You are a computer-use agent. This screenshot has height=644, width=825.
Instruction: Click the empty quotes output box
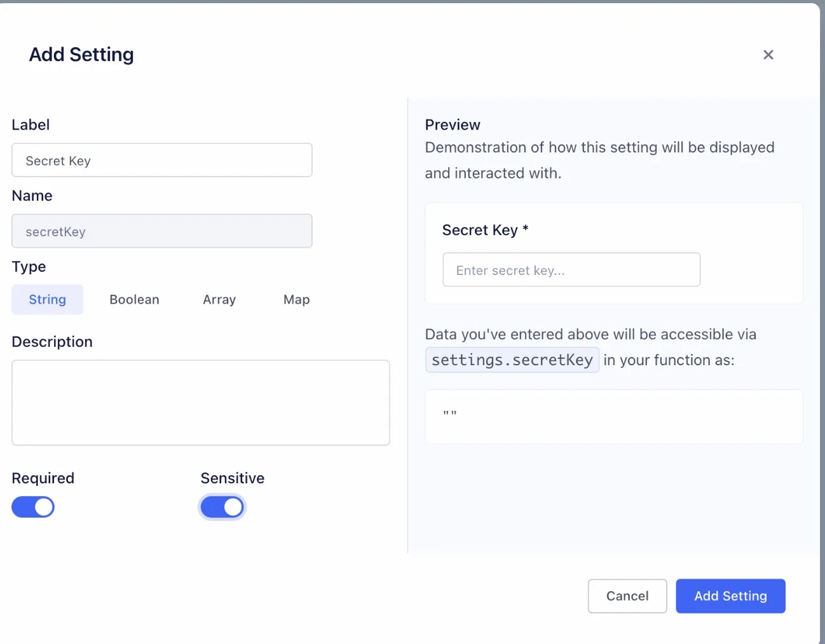614,417
